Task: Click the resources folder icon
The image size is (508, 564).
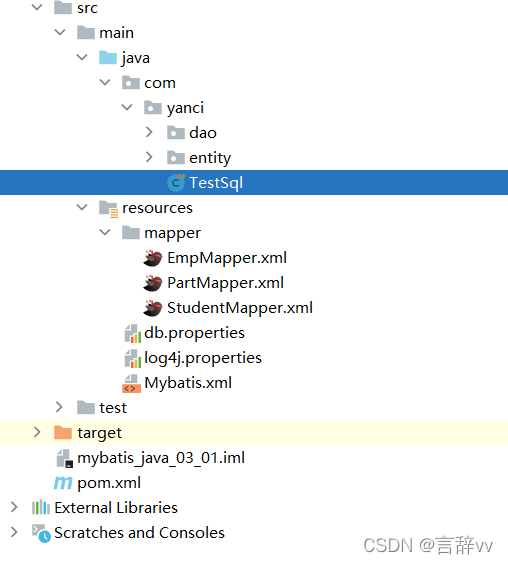Action: click(x=108, y=209)
